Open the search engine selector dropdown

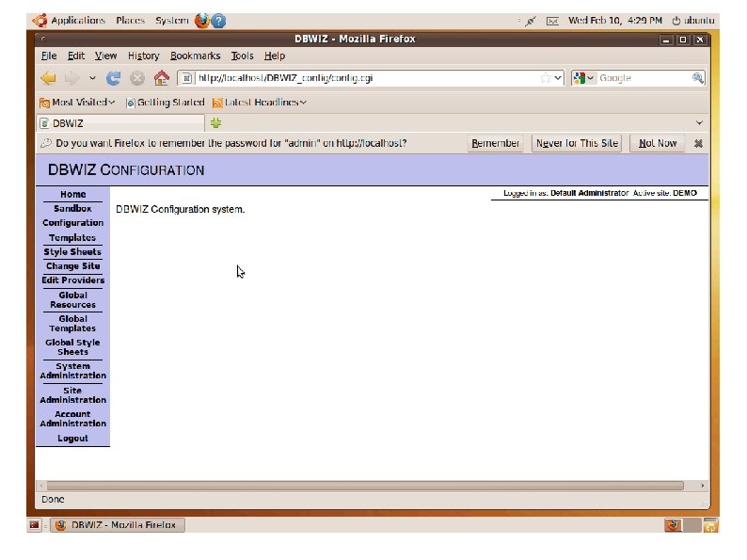tap(583, 78)
